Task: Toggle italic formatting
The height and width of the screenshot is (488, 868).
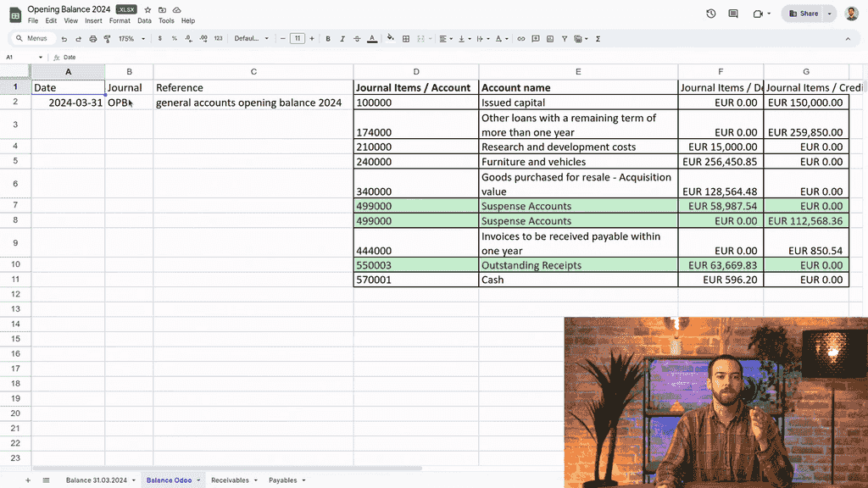Action: 342,39
